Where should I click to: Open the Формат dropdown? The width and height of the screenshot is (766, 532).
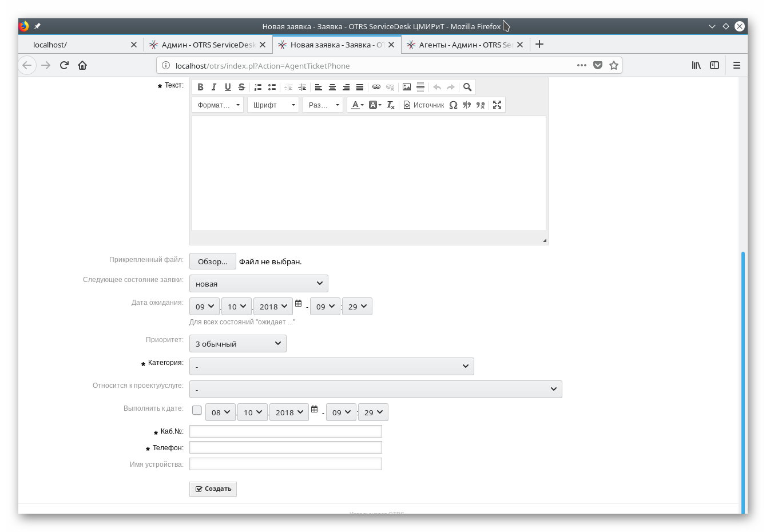click(x=218, y=105)
